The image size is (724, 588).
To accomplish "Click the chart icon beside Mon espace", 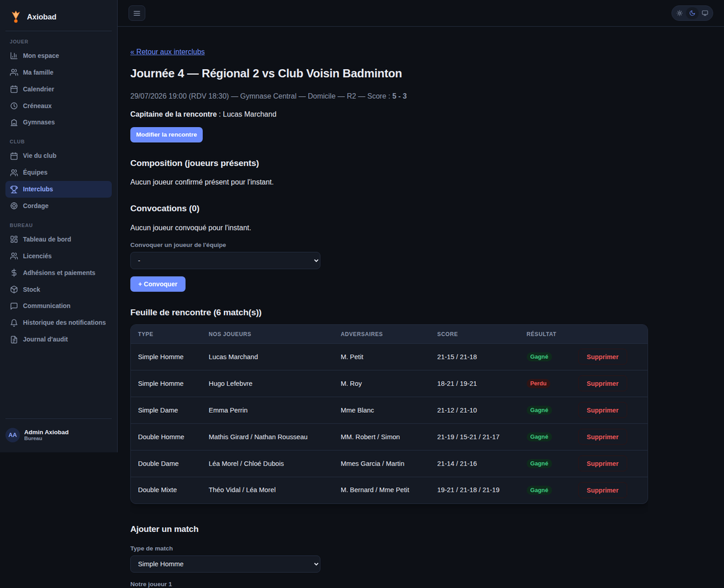I will [x=14, y=56].
